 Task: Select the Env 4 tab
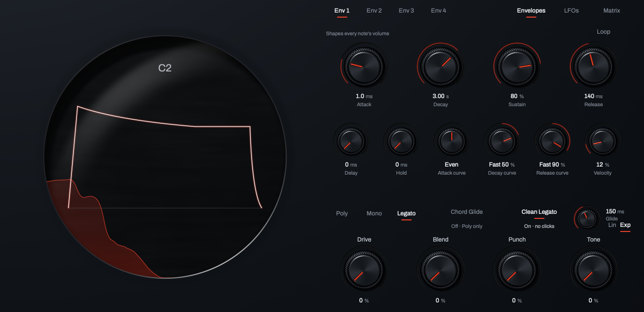pos(439,11)
